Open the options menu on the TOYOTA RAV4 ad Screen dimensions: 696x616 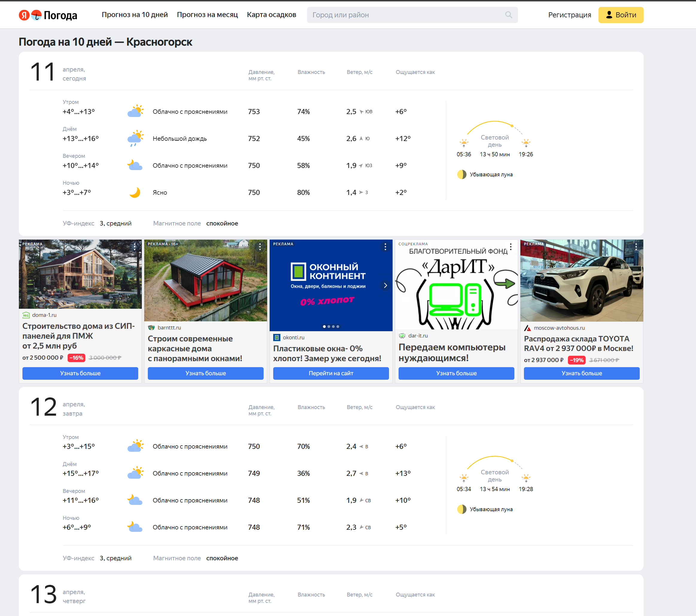coord(636,247)
